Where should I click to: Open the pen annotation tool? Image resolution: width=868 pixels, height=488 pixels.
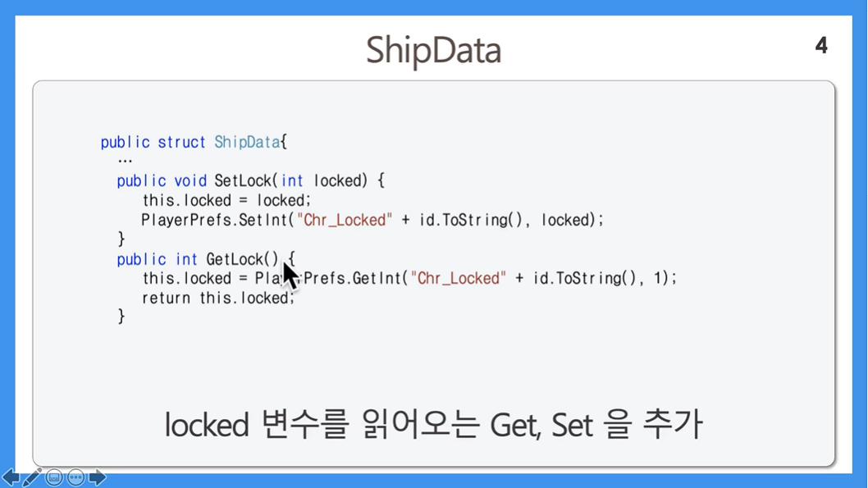(31, 477)
